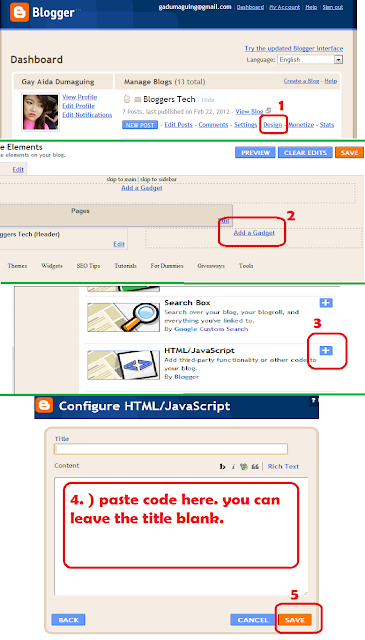Try the updated Blogger interface link
The width and height of the screenshot is (365, 640).
click(294, 48)
